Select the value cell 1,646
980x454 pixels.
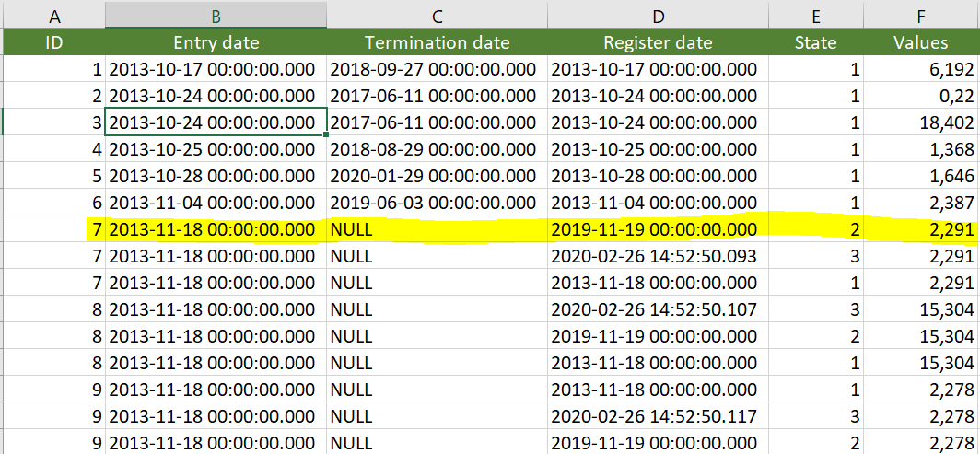point(920,176)
